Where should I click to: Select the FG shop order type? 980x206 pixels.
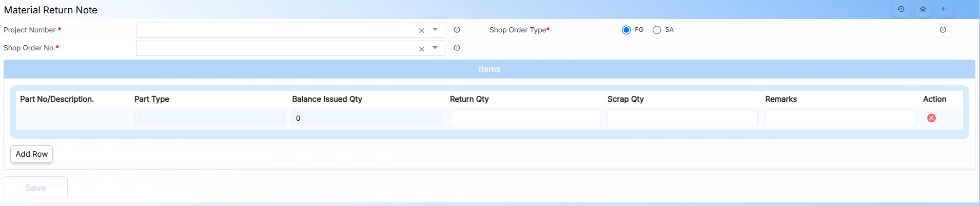click(626, 30)
